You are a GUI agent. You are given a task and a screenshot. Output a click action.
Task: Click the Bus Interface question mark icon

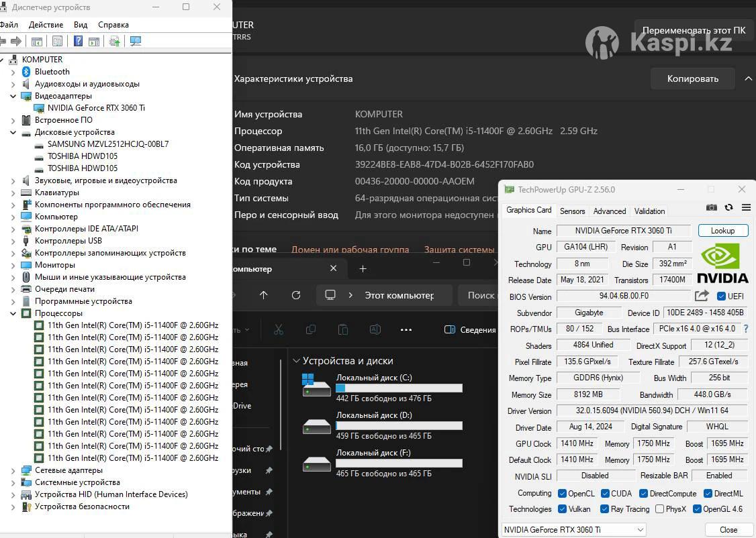pos(747,329)
